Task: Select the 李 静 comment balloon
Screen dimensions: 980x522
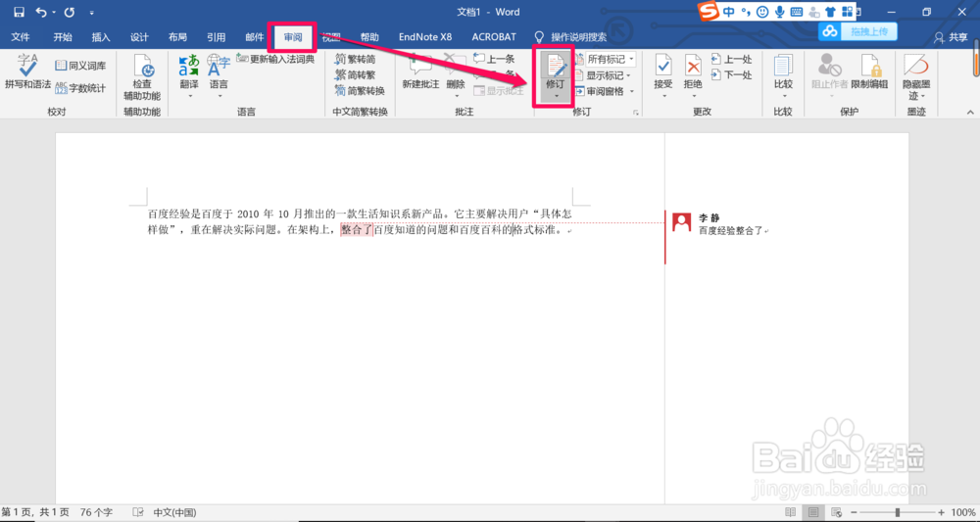Action: [718, 224]
